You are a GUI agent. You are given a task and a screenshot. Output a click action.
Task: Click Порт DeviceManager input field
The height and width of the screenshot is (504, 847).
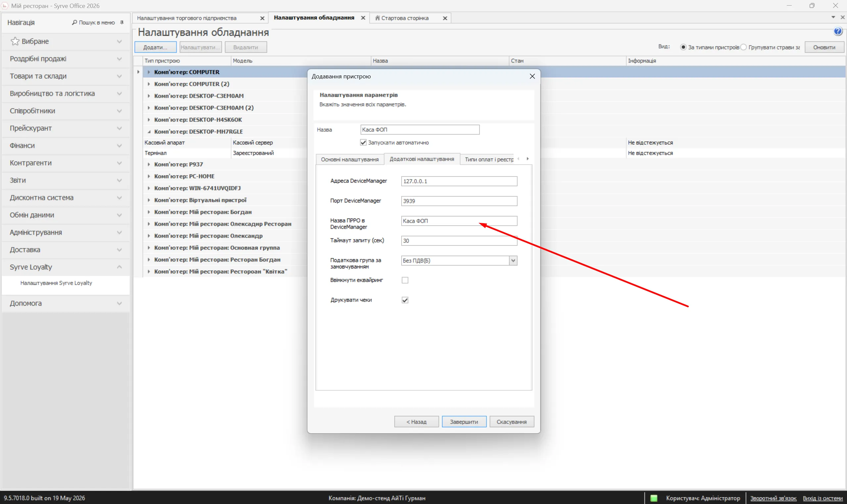coord(459,201)
